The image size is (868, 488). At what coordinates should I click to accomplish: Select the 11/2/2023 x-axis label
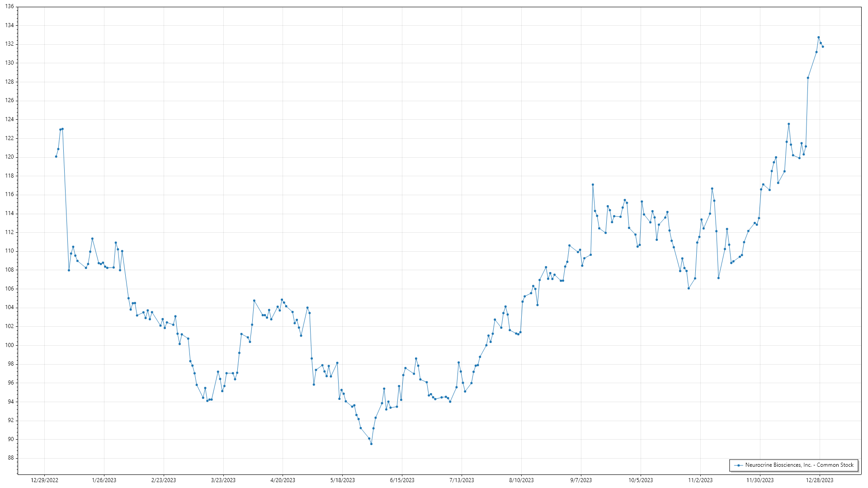(x=700, y=480)
